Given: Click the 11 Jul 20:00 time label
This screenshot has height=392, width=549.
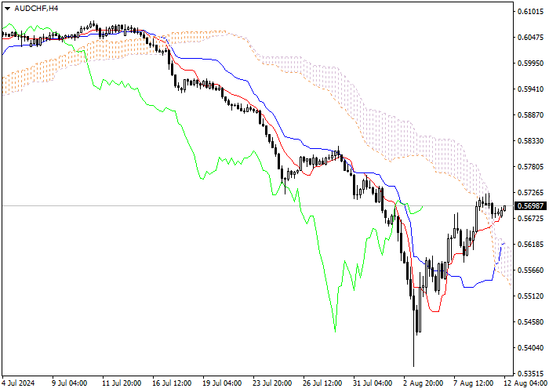Looking at the screenshot, I should tap(122, 383).
